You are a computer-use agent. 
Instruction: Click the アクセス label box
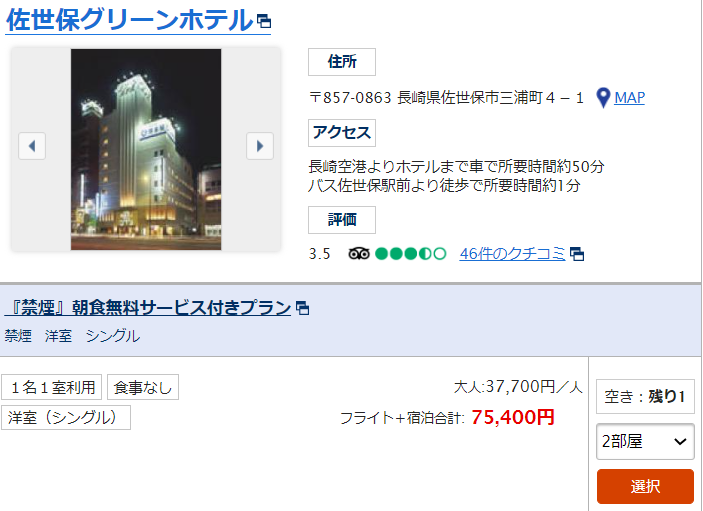point(342,133)
